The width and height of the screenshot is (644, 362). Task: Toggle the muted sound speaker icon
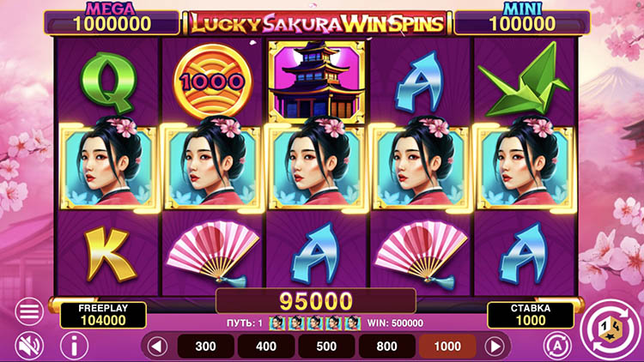[x=29, y=346]
